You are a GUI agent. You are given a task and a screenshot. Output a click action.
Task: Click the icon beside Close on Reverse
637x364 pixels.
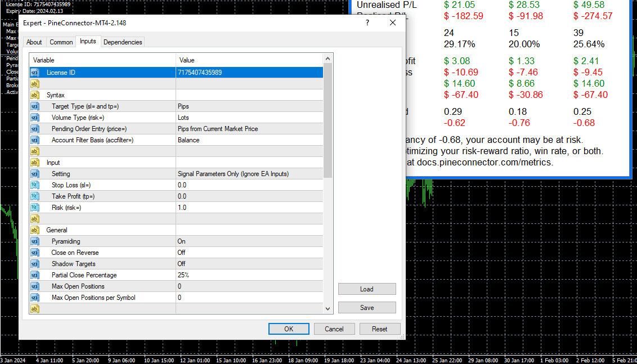tap(35, 253)
